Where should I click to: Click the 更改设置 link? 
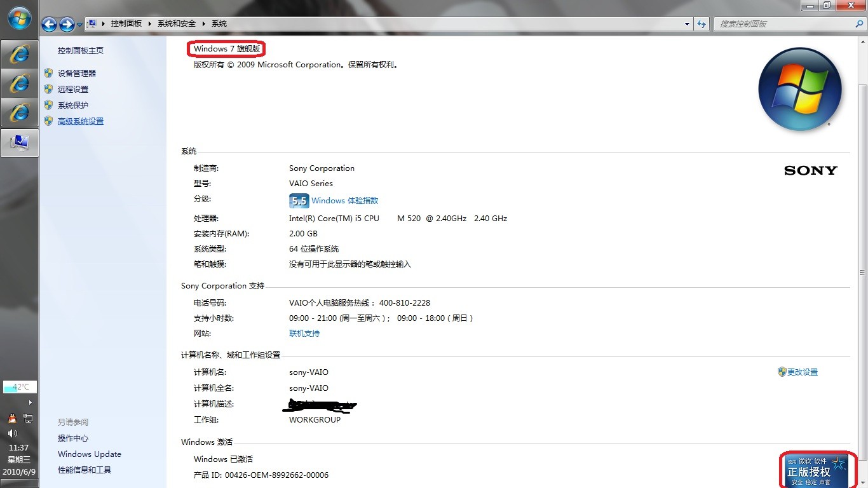coord(803,372)
